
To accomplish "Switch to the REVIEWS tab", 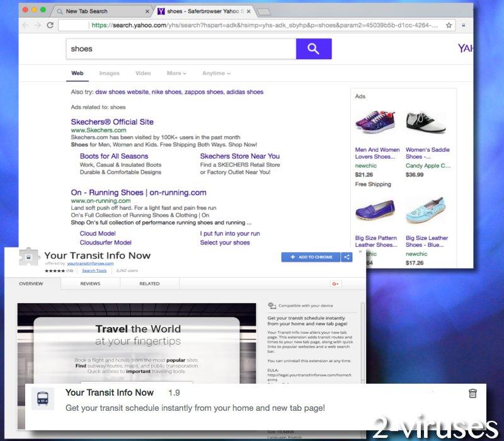I will point(89,283).
